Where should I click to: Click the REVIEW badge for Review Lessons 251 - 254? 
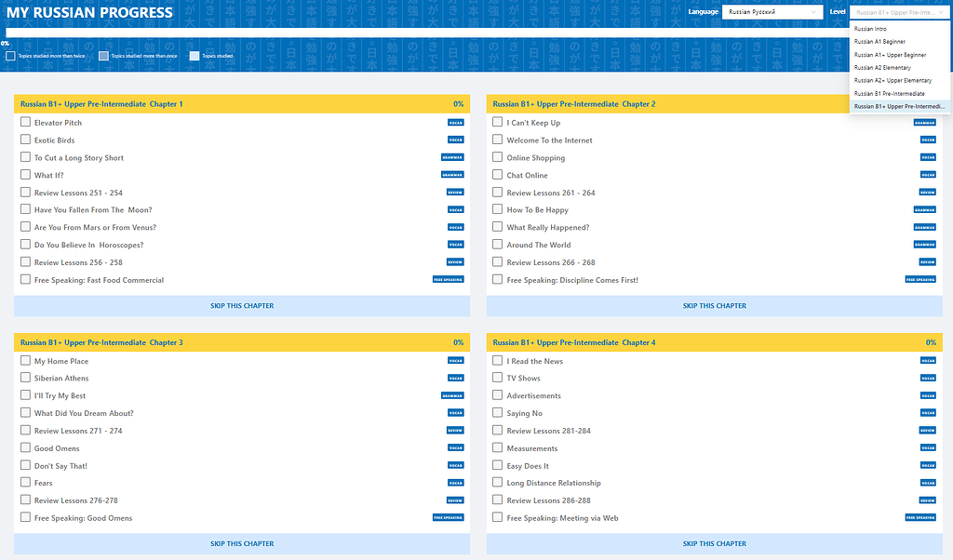click(x=455, y=192)
